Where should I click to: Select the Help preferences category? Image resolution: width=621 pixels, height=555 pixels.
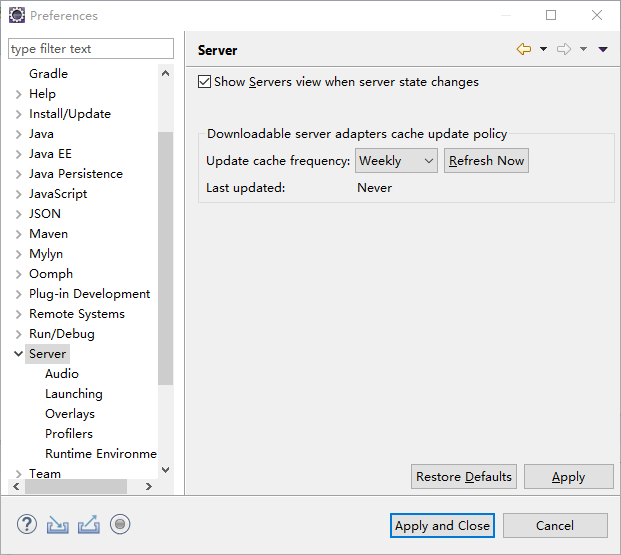pos(42,94)
